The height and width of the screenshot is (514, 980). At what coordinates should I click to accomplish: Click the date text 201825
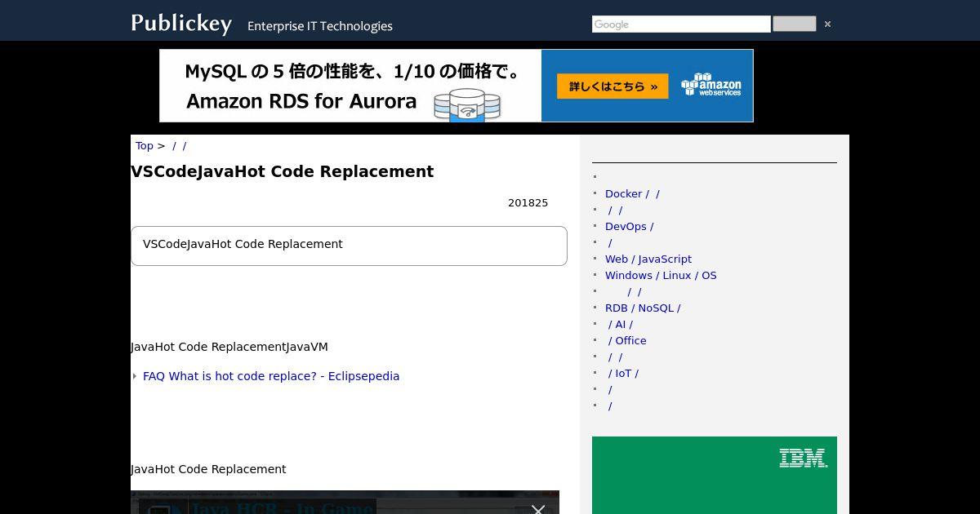click(x=528, y=202)
